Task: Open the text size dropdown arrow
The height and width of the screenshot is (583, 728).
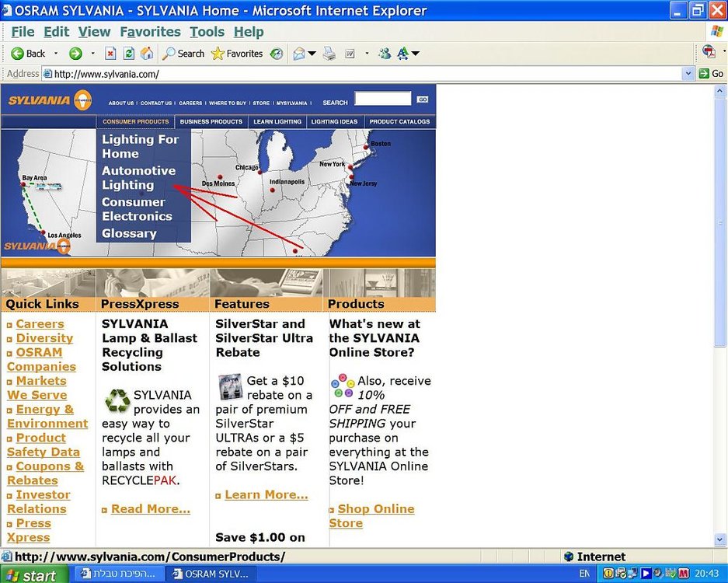Action: [x=416, y=54]
